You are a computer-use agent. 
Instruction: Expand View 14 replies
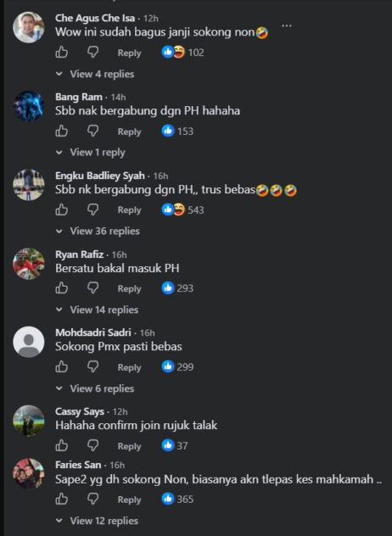[97, 310]
